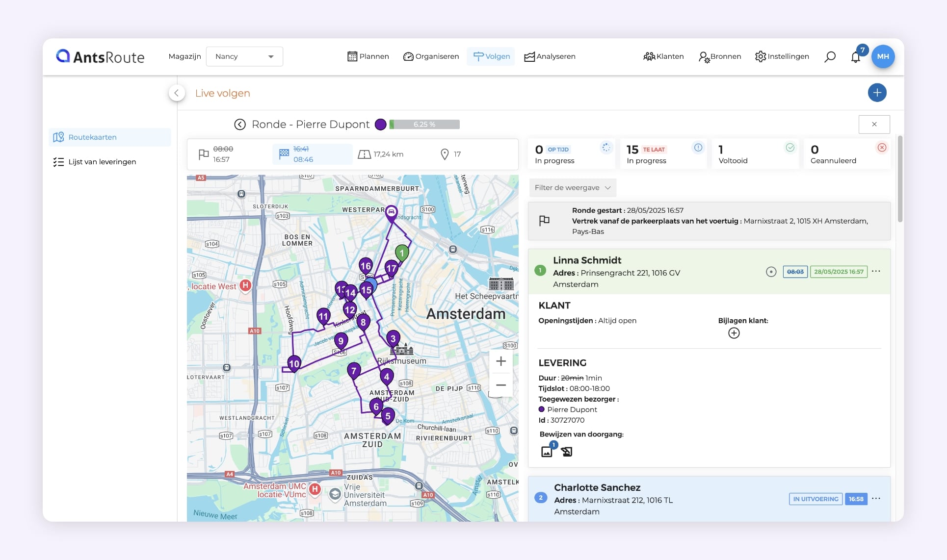The width and height of the screenshot is (947, 560).
Task: Open the search magnifier icon
Action: point(830,57)
